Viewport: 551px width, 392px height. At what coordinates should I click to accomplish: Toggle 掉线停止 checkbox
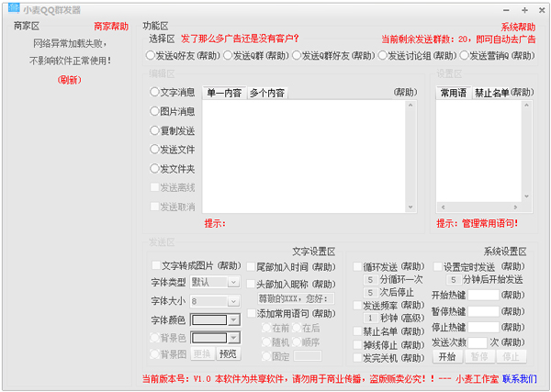pyautogui.click(x=357, y=344)
